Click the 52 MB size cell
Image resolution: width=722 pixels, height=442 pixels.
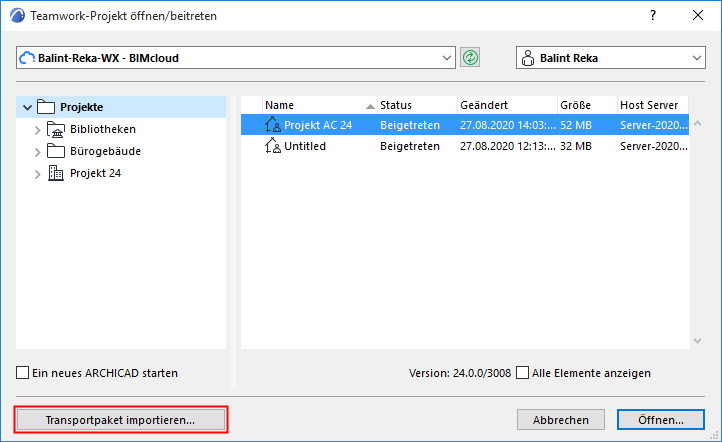pos(576,125)
